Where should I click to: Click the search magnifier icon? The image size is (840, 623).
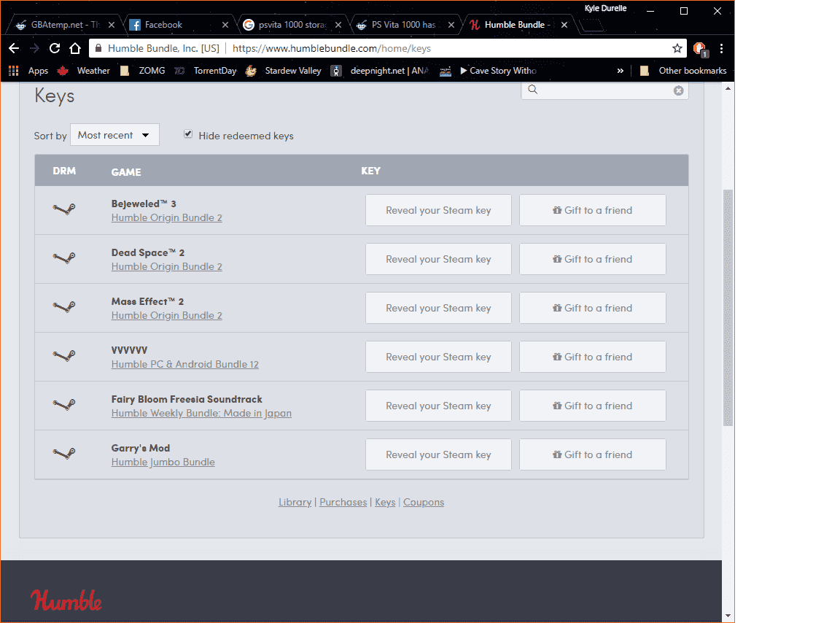(532, 90)
